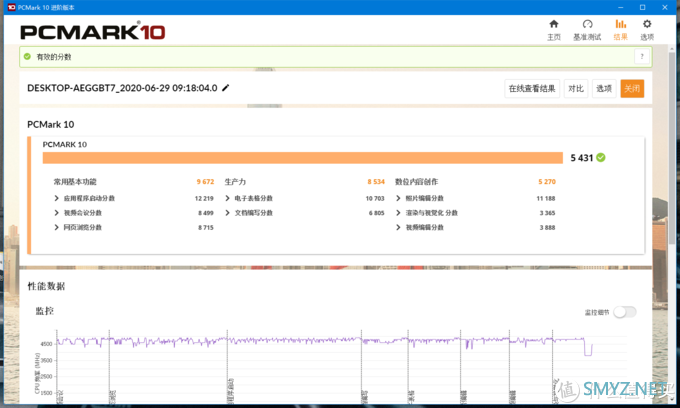Expand 网页浏览分数 row
Screen dimensions: 680x408
[x=56, y=227]
